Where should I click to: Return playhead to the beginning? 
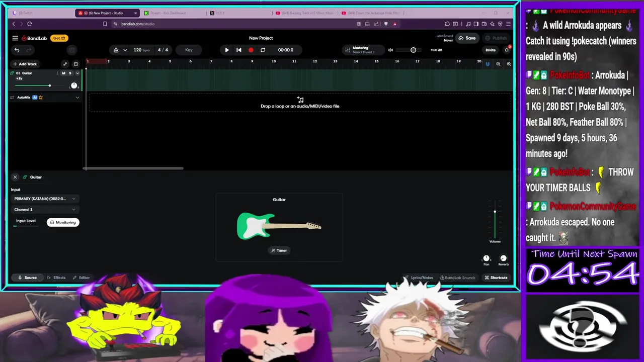click(x=238, y=50)
